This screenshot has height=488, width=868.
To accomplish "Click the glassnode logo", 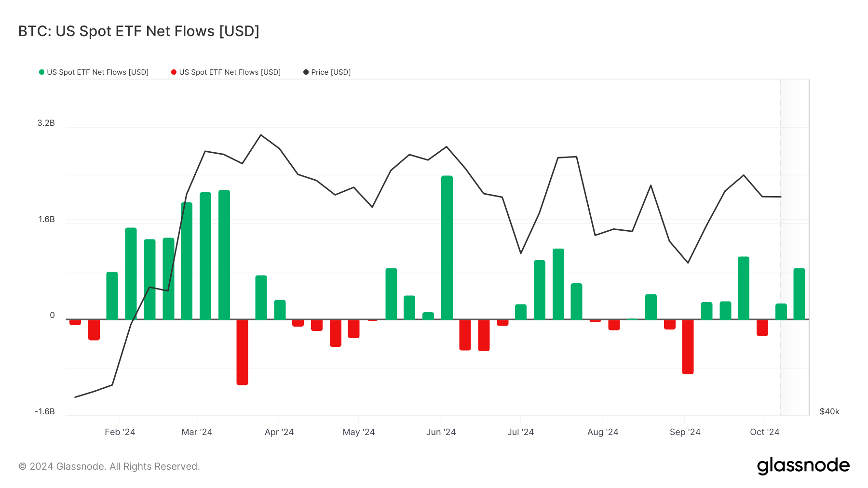I will tap(803, 466).
